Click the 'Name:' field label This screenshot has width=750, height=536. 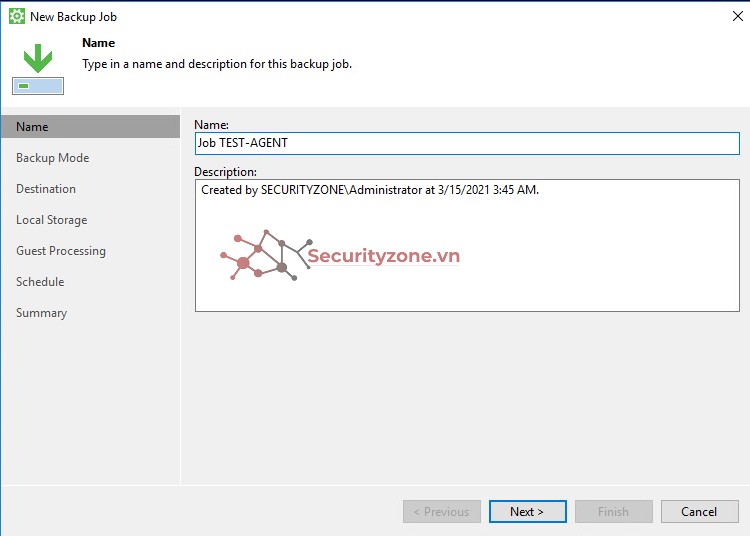pos(211,125)
